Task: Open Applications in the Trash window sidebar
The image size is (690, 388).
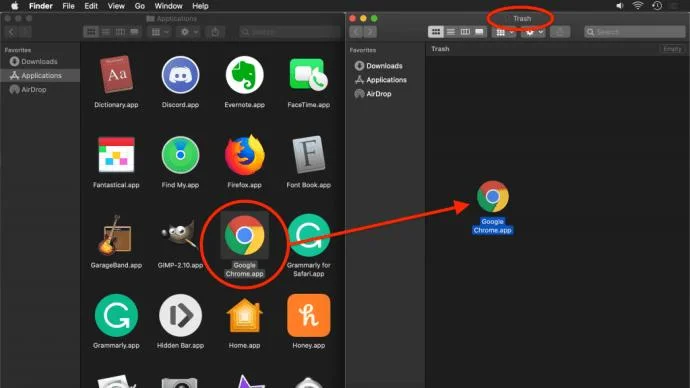Action: pyautogui.click(x=381, y=80)
